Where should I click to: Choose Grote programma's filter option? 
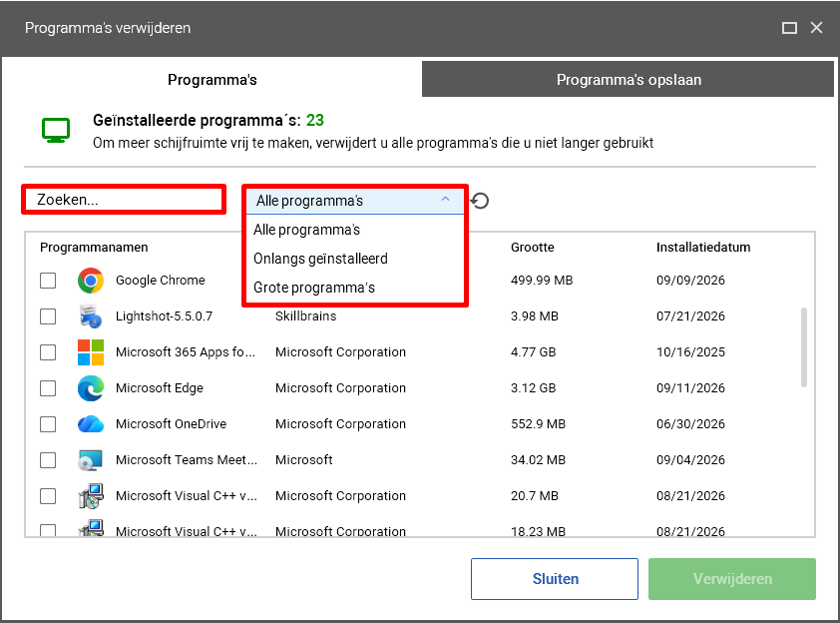coord(314,288)
